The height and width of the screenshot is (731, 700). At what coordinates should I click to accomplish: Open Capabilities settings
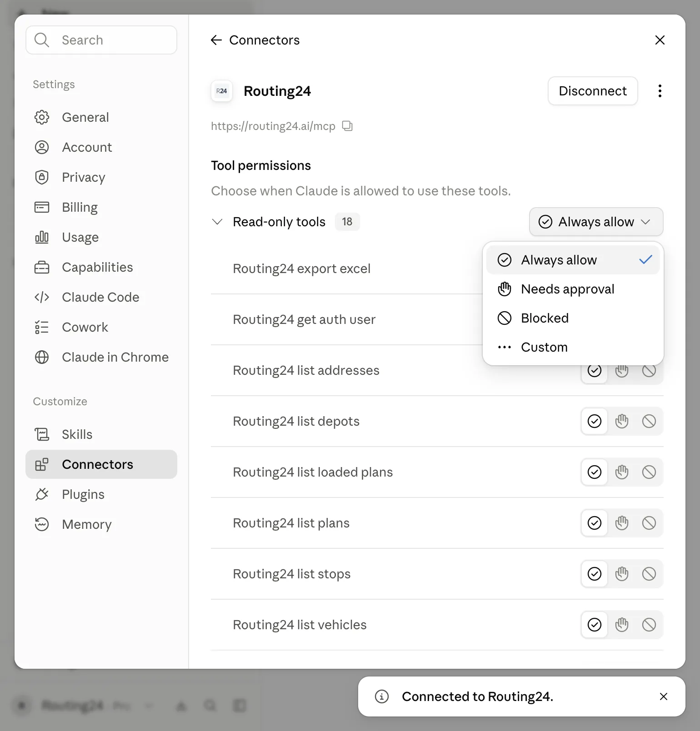[x=101, y=267]
